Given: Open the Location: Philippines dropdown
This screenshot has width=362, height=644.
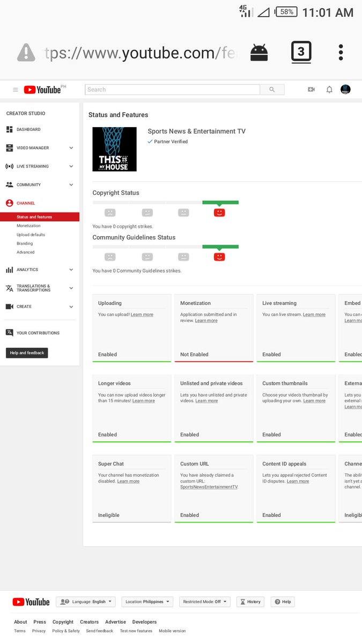Looking at the screenshot, I should (x=147, y=602).
